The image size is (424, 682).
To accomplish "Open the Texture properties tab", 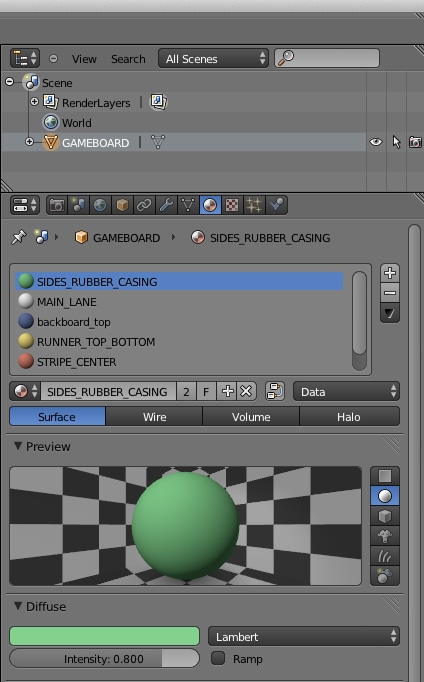I will pos(232,205).
